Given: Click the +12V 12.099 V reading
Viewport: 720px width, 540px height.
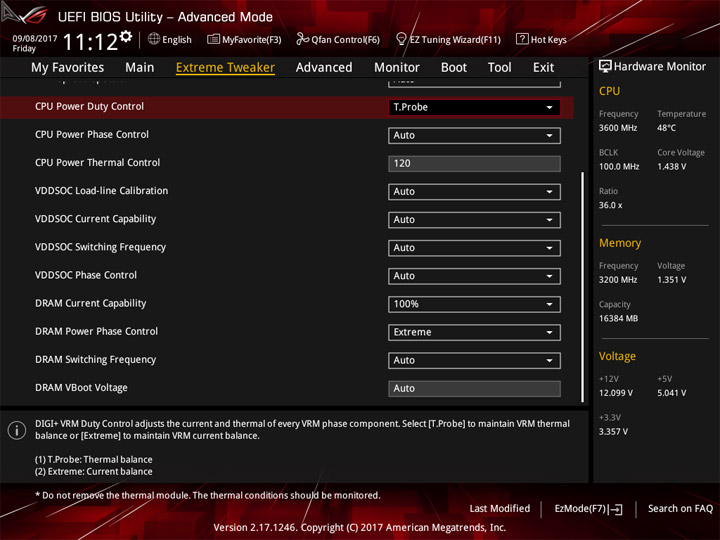Looking at the screenshot, I should point(616,393).
